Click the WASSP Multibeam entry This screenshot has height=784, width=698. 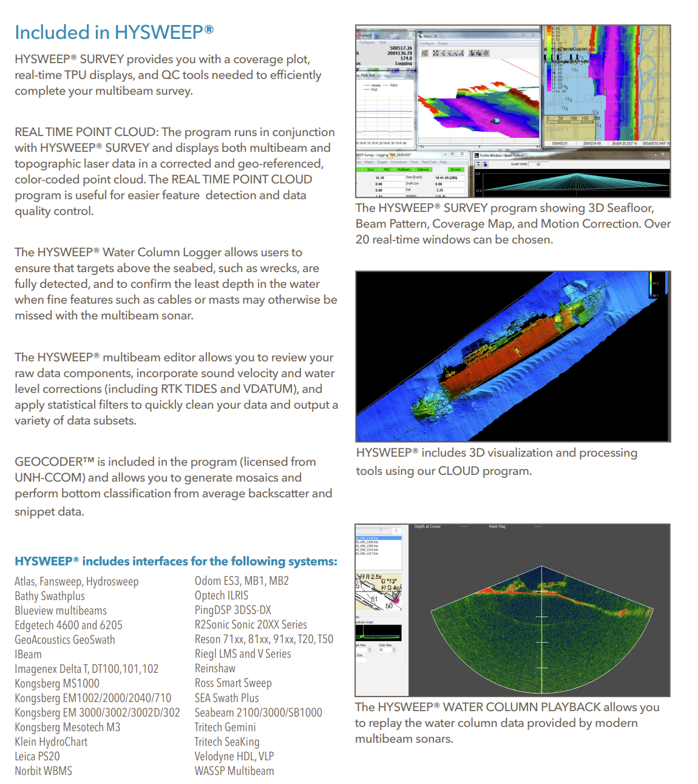(x=234, y=771)
